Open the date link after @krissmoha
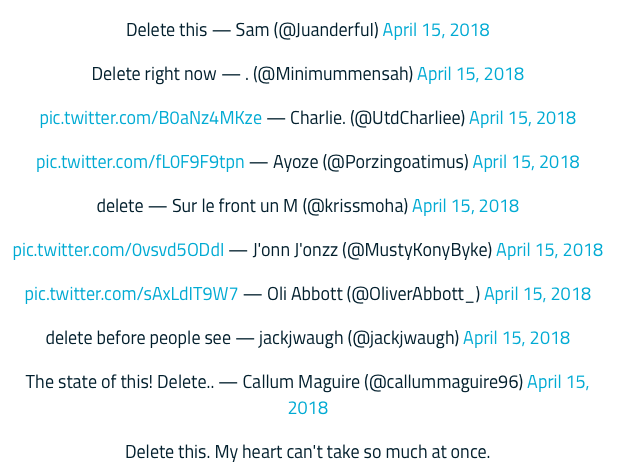617x471 pixels. click(466, 206)
